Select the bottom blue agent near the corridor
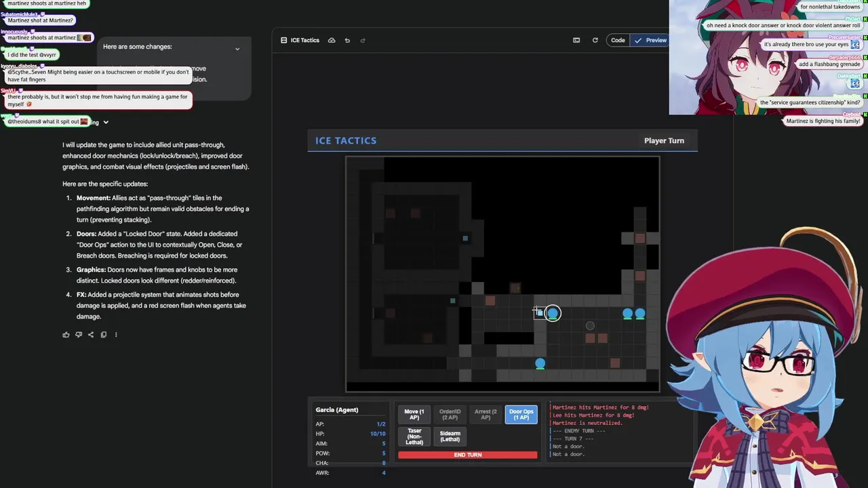The width and height of the screenshot is (868, 488). click(x=540, y=364)
